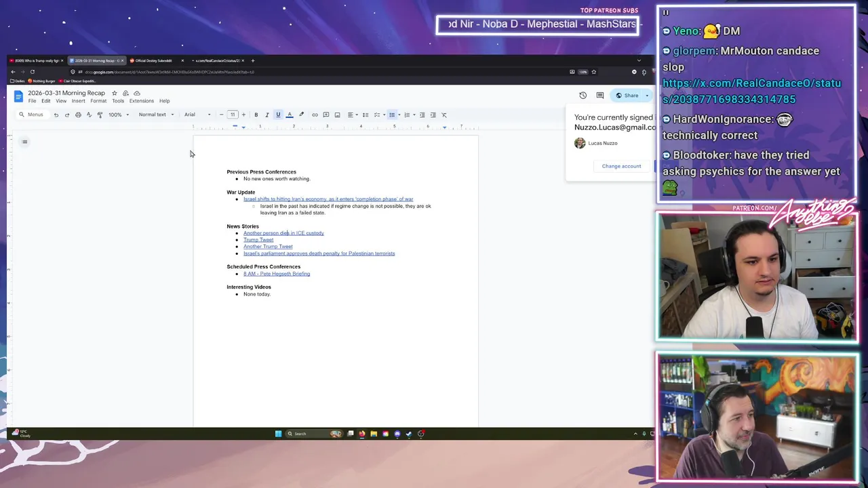Viewport: 868px width, 488px height.
Task: Open the Tools menu
Action: point(118,101)
